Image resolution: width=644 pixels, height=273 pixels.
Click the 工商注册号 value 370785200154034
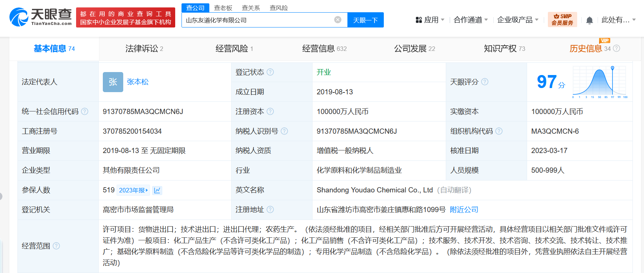(x=132, y=131)
